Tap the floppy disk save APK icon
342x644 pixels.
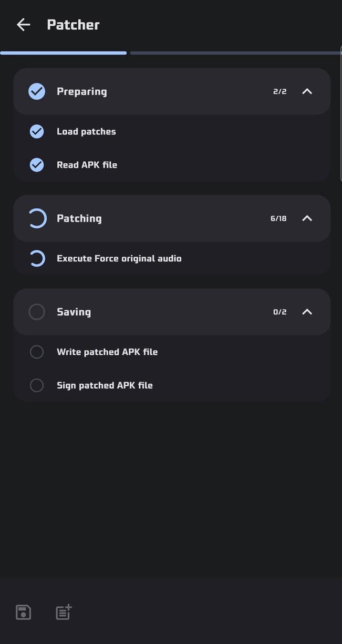point(23,612)
